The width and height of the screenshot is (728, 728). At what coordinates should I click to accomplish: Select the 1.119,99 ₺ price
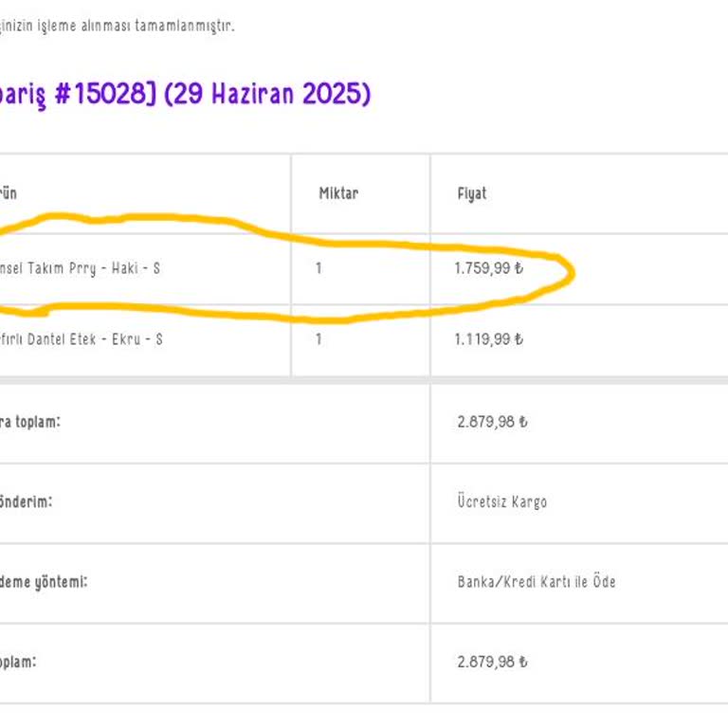488,338
